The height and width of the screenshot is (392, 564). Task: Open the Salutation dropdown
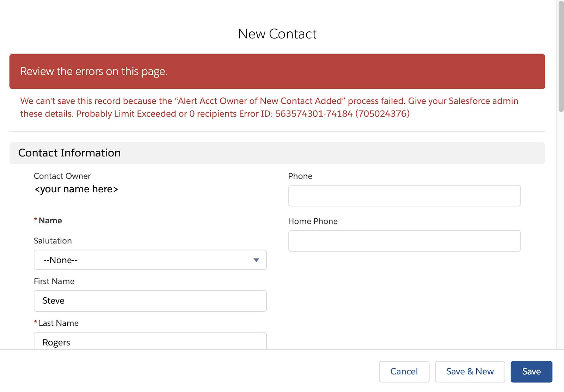pos(150,260)
